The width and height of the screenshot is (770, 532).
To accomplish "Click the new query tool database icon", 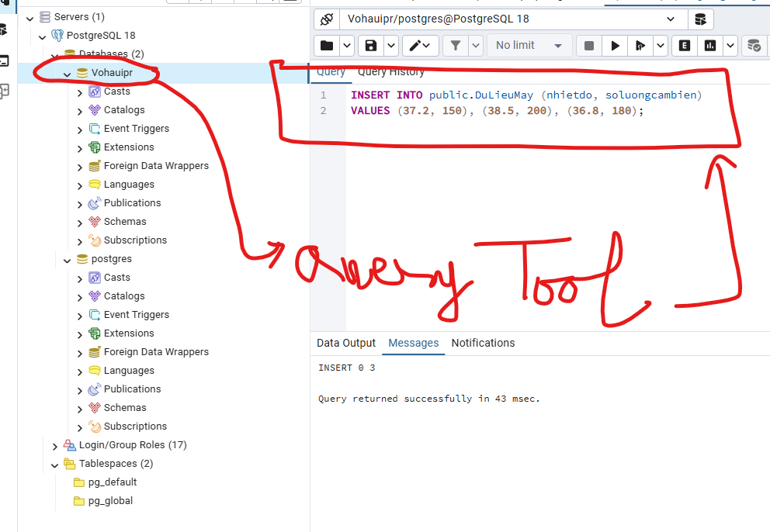I will point(700,19).
